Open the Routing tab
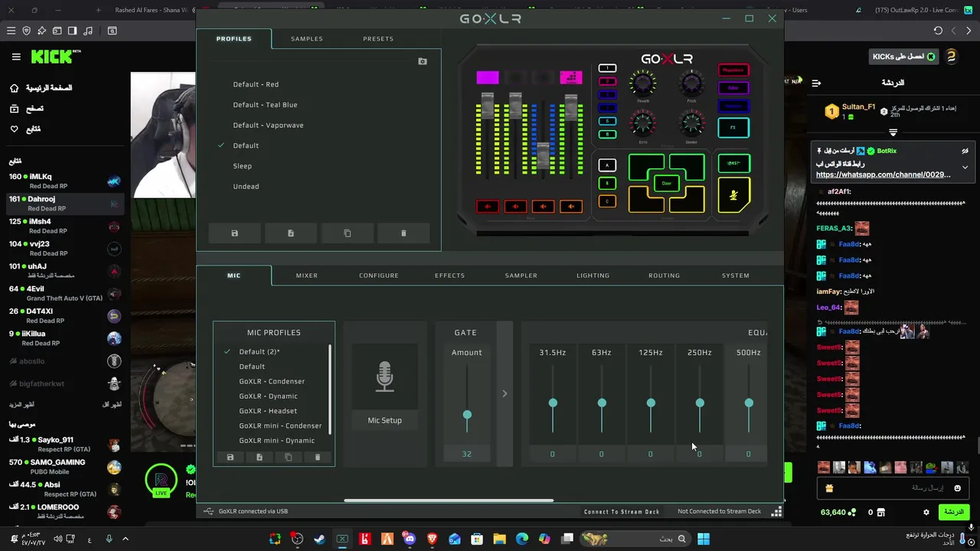The width and height of the screenshot is (980, 551). [x=664, y=275]
